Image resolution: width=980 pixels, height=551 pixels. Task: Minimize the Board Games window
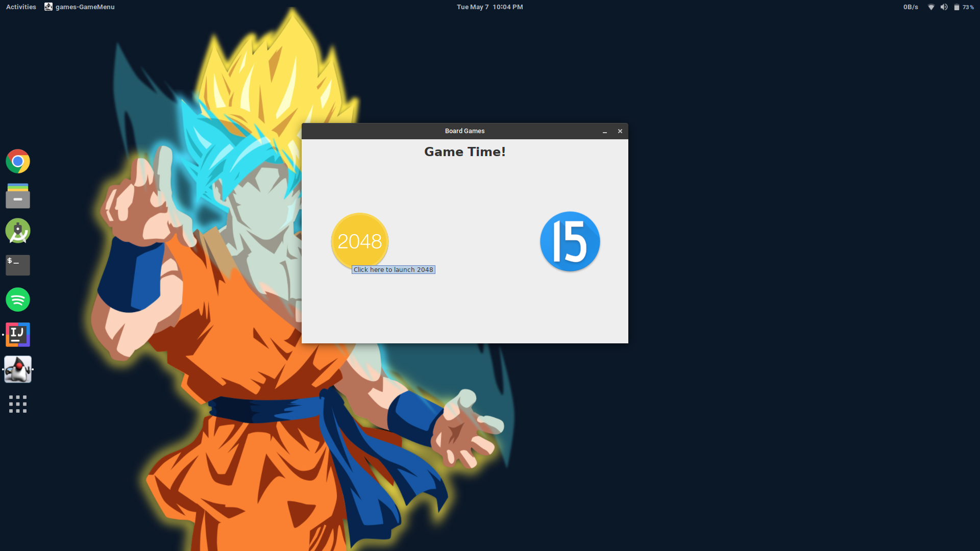(x=605, y=131)
